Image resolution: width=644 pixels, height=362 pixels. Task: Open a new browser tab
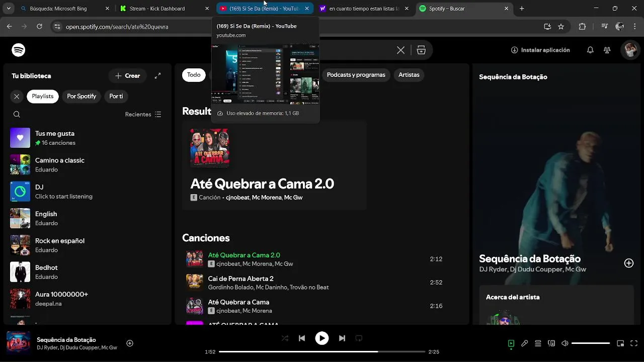[x=522, y=9]
